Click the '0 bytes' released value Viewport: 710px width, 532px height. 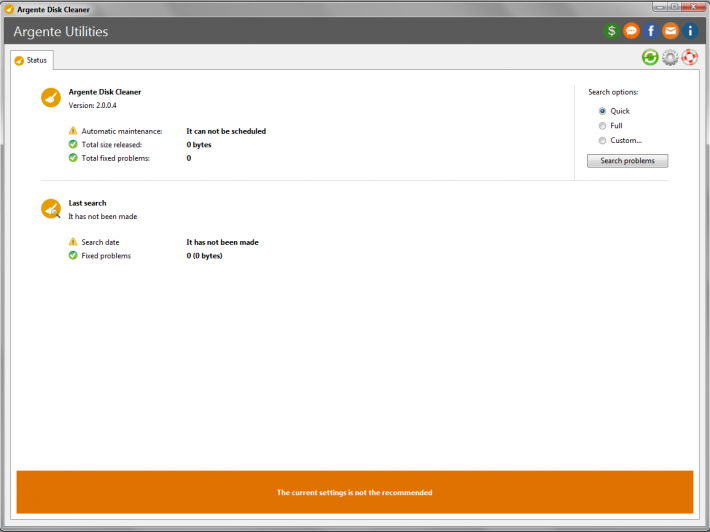199,145
